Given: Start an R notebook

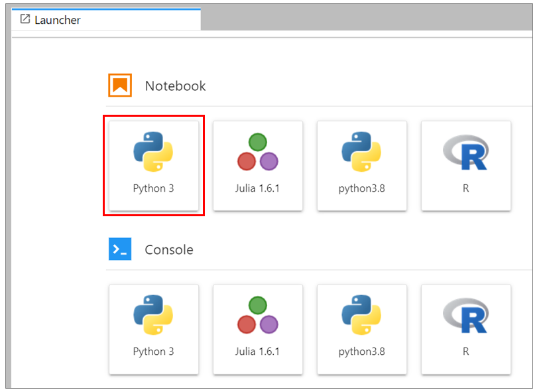Looking at the screenshot, I should (x=466, y=166).
